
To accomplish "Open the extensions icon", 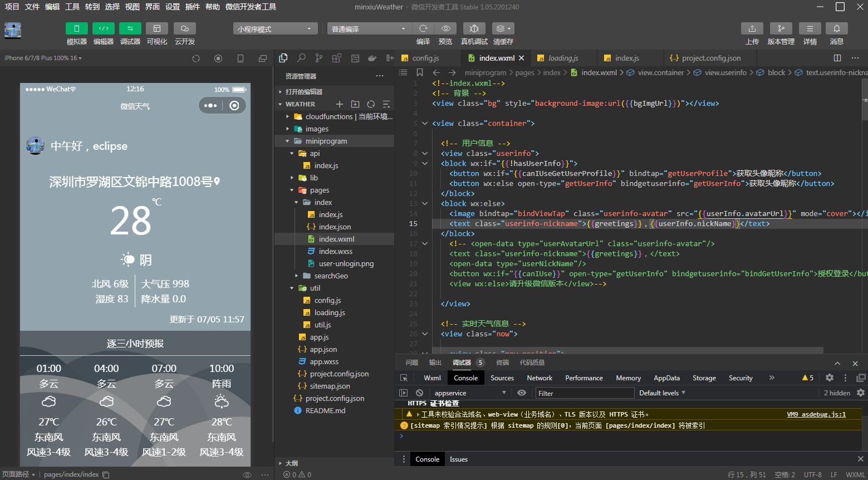I will (337, 58).
